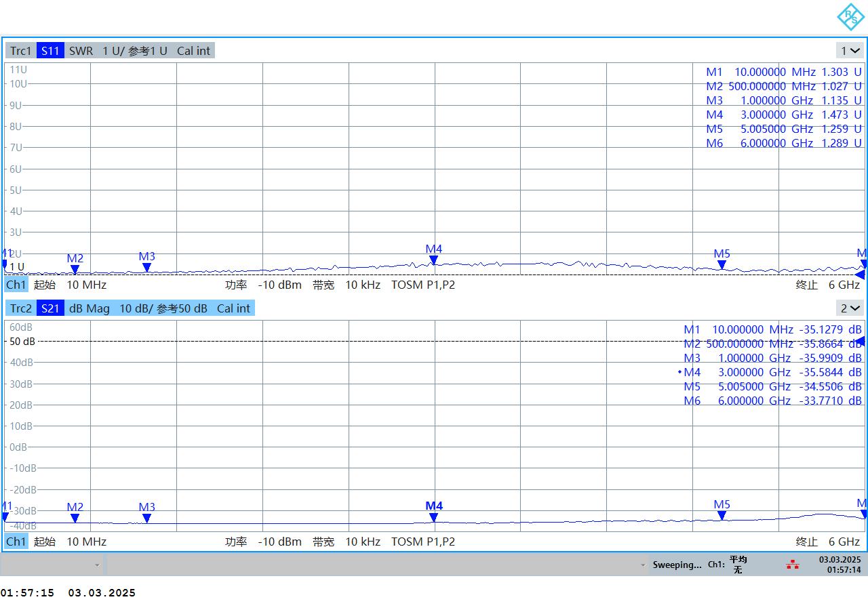Image resolution: width=868 pixels, height=610 pixels.
Task: Select S21 marker row M6 -33.7710 dB
Action: click(x=772, y=401)
